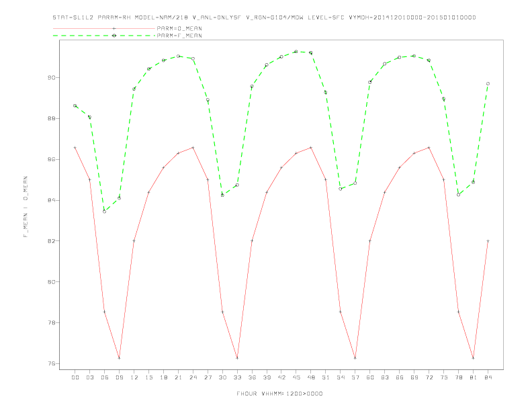Viewport: 532px width, 411px height.
Task: Click x-axis tick label 60
Action: click(x=370, y=377)
